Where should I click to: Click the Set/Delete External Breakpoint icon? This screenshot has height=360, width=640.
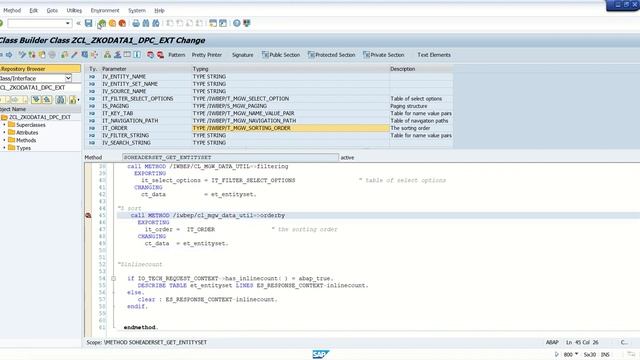pos(160,55)
